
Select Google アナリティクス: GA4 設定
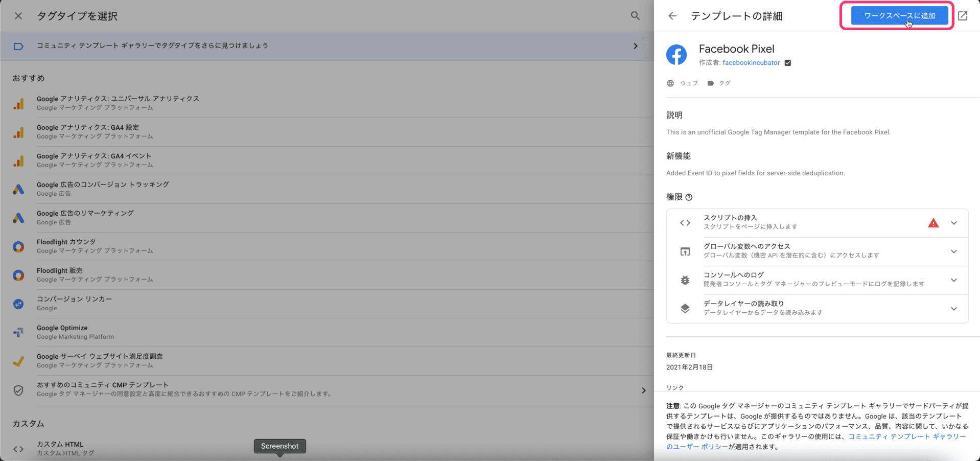coord(327,132)
